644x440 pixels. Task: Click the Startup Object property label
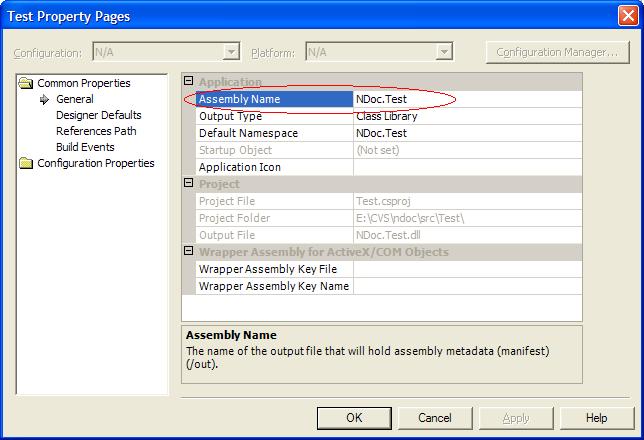235,150
